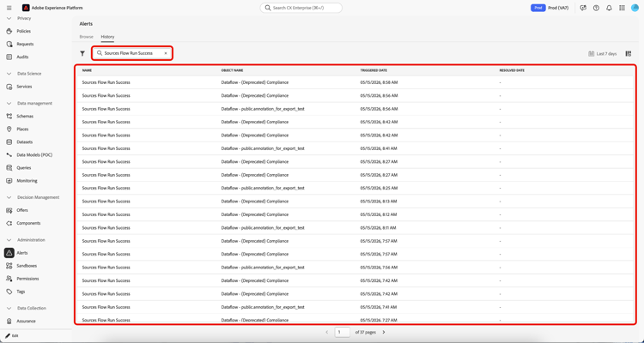Collapse the Data management section
This screenshot has width=644, height=343.
9,104
